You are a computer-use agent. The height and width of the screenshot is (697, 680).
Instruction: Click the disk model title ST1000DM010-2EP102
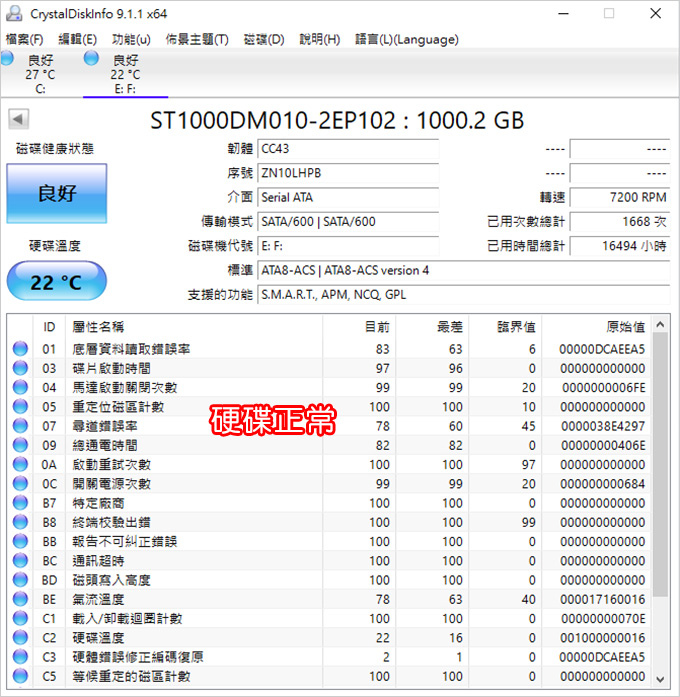[x=272, y=120]
